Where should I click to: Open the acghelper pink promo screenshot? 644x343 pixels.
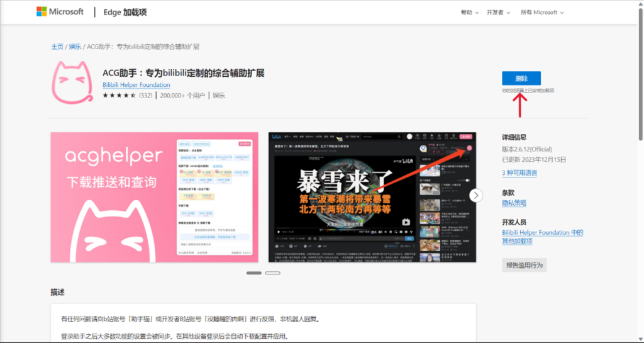(155, 197)
